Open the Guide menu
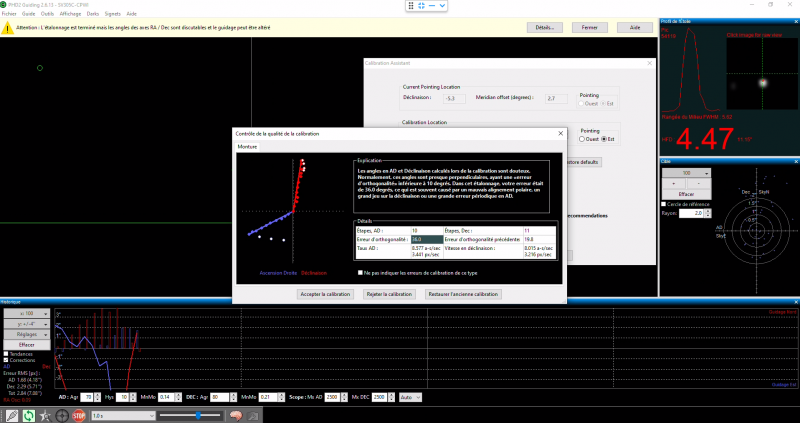 tap(29, 14)
